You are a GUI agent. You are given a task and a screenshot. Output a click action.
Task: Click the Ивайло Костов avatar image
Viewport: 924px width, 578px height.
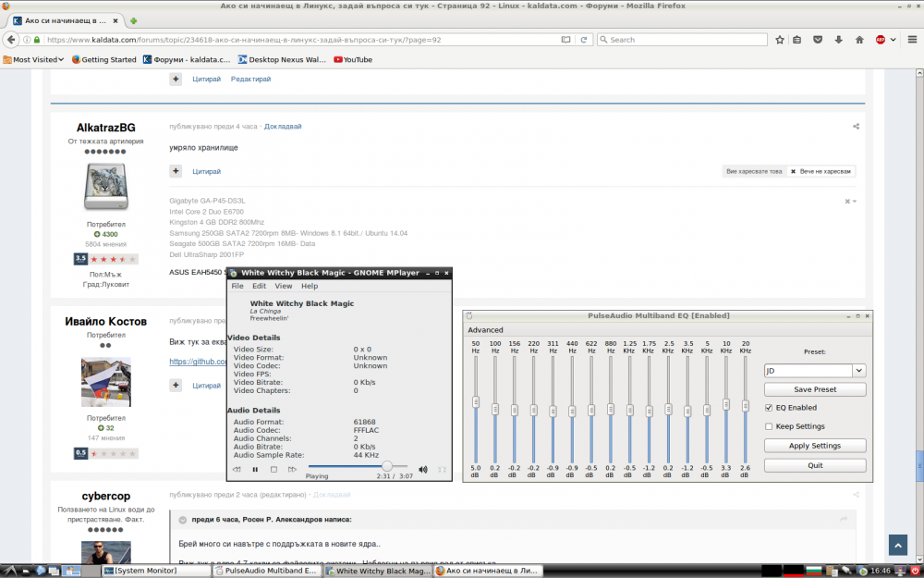[106, 382]
